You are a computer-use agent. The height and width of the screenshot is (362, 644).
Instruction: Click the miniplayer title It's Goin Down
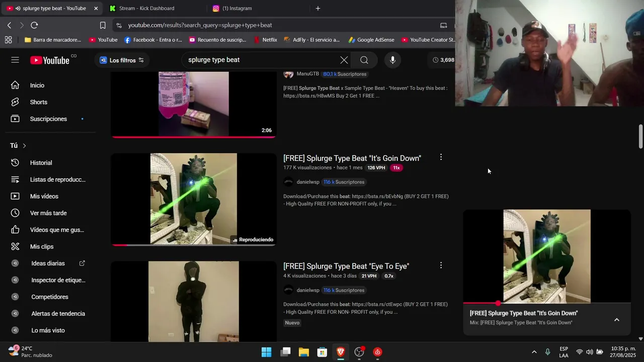(x=524, y=313)
